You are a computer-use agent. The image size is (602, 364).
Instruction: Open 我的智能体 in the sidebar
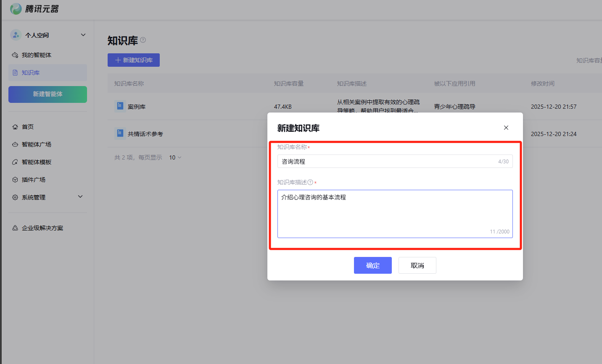coord(37,55)
